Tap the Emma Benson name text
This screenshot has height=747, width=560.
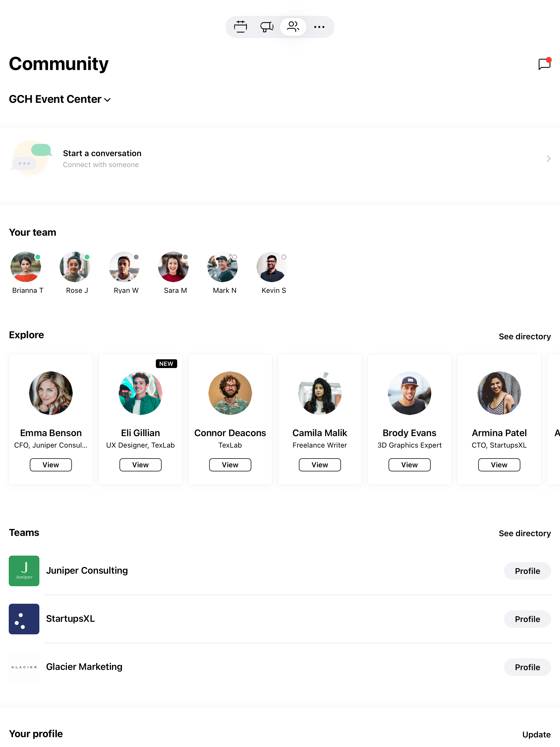coord(51,433)
